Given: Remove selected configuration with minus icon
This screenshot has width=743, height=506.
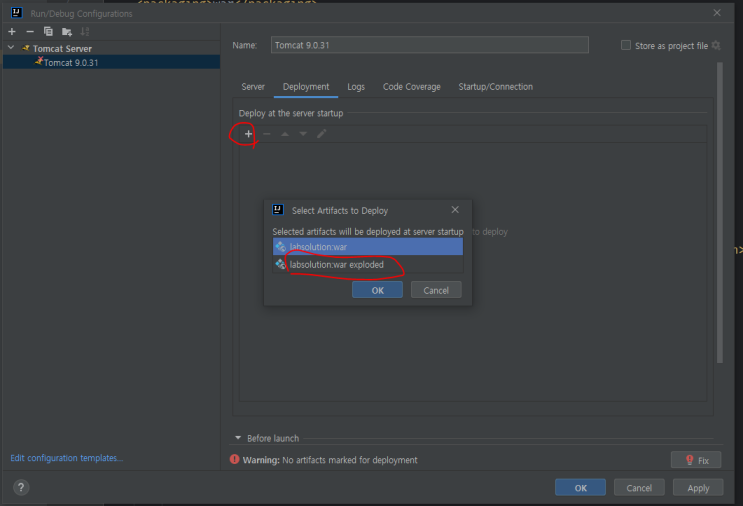Looking at the screenshot, I should [x=29, y=31].
